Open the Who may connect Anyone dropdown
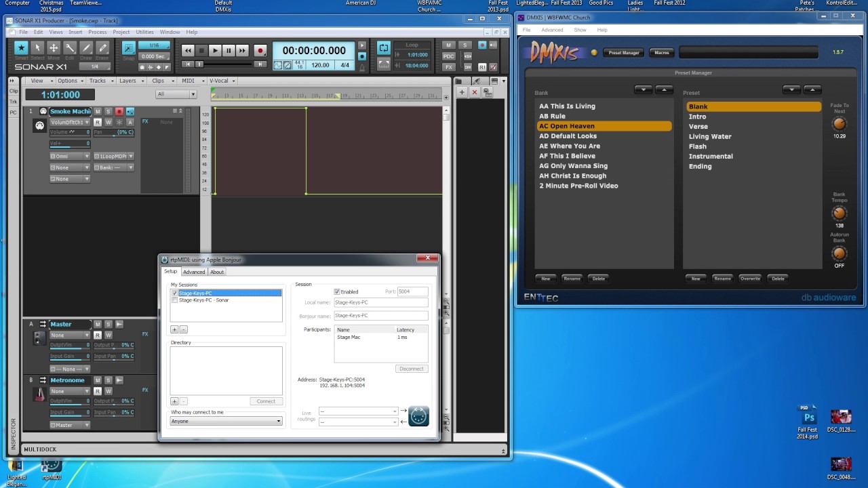 click(x=226, y=422)
